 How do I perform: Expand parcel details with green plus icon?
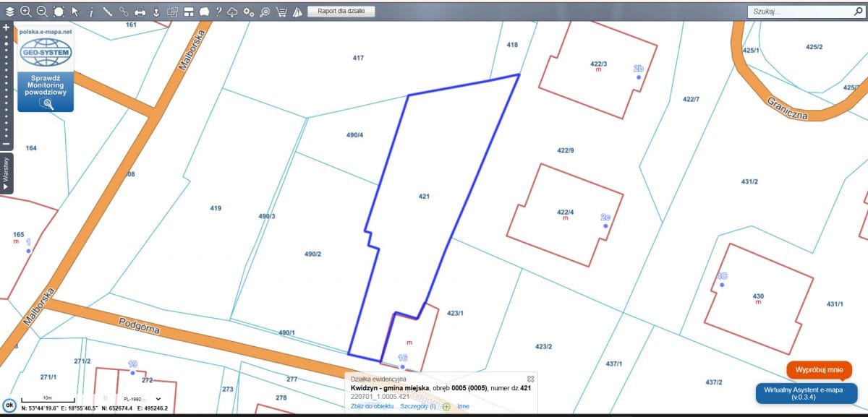[x=446, y=406]
